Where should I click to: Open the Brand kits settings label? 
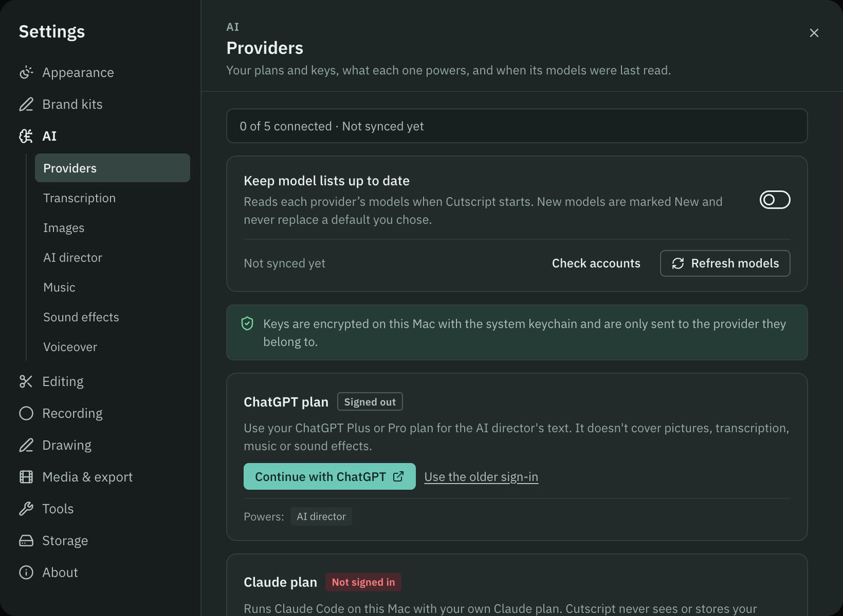click(72, 104)
